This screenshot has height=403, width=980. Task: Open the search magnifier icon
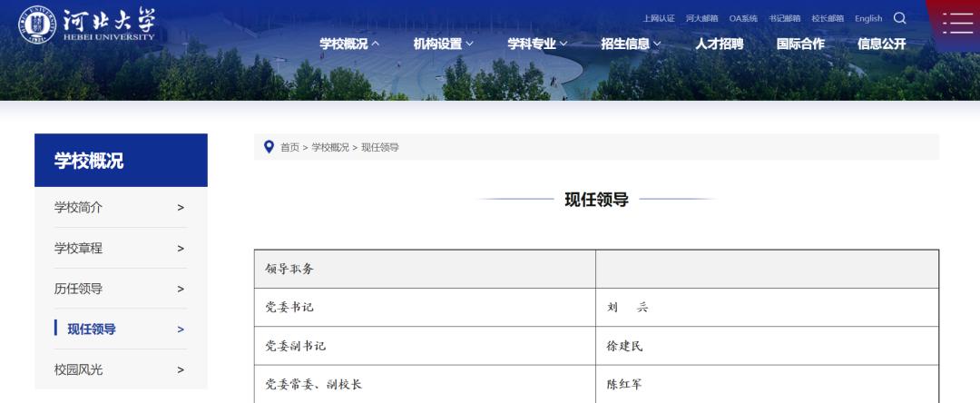[900, 18]
